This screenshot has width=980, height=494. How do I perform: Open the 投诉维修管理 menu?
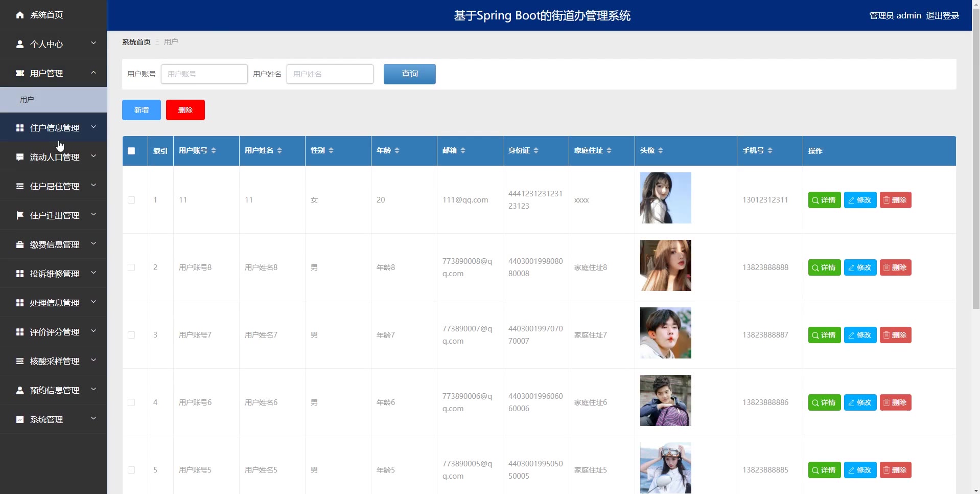(54, 274)
